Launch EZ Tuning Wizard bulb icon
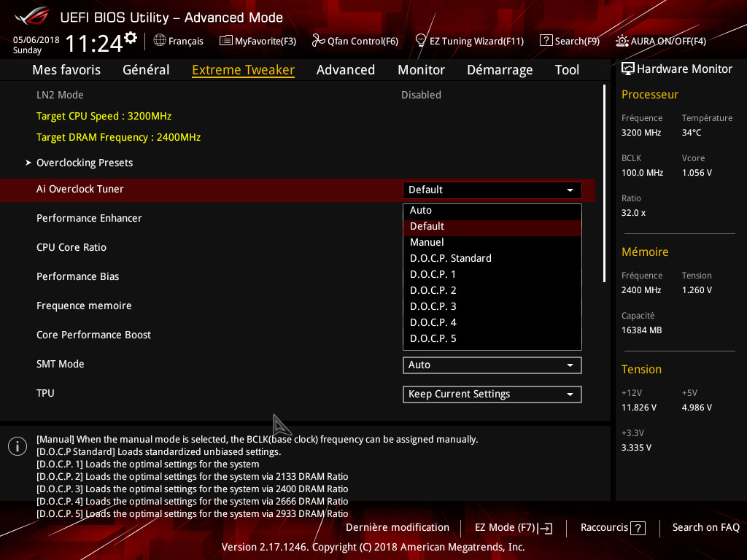The height and width of the screenshot is (560, 747). 421,41
